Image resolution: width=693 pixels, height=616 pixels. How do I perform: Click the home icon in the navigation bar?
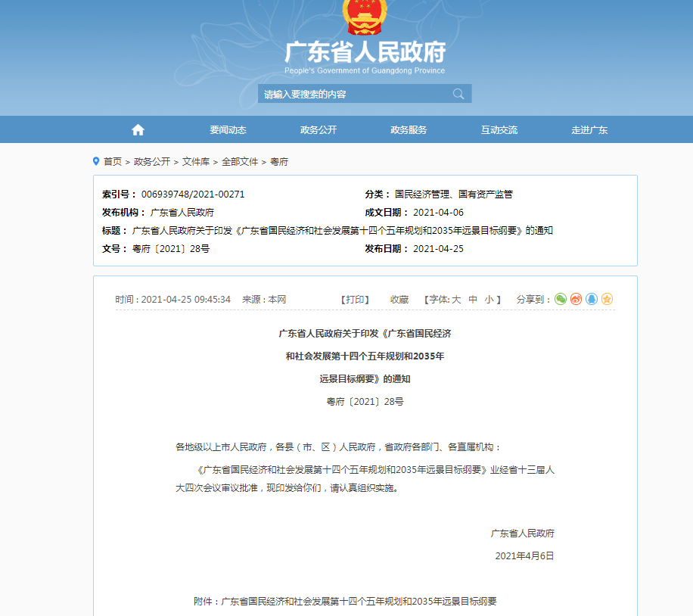point(138,129)
